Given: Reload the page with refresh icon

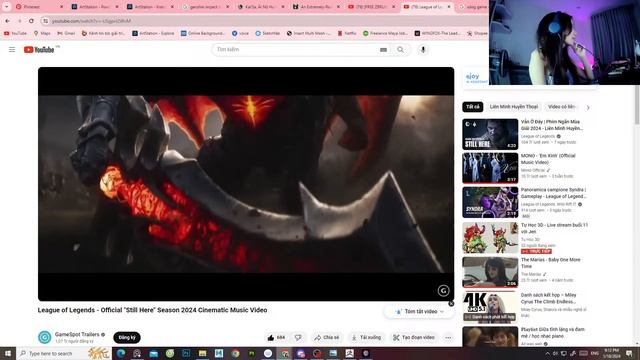Looking at the screenshot, I should click(31, 21).
